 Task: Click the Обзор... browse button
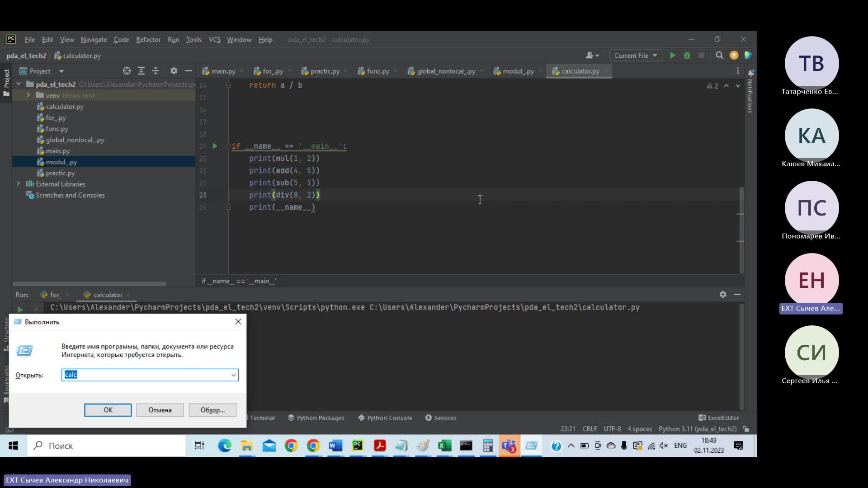[212, 410]
